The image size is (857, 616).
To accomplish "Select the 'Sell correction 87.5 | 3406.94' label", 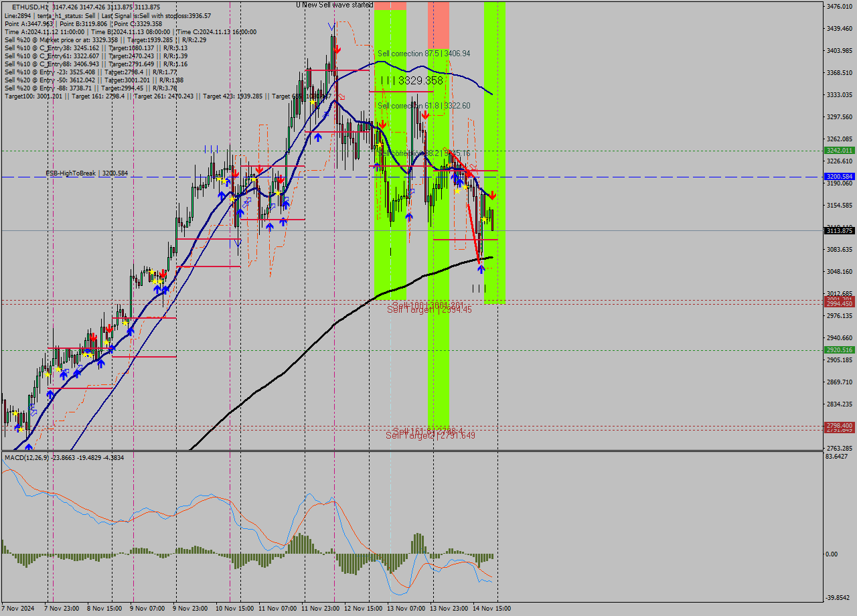I will click(424, 53).
